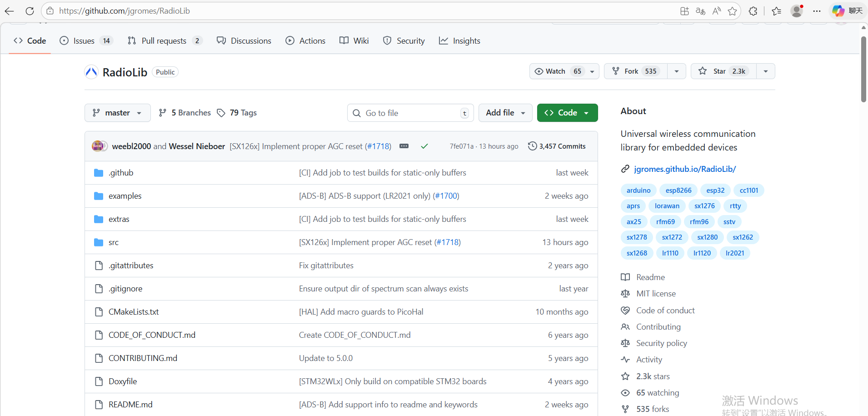Open the Security tab
This screenshot has height=416, width=868.
click(x=404, y=41)
